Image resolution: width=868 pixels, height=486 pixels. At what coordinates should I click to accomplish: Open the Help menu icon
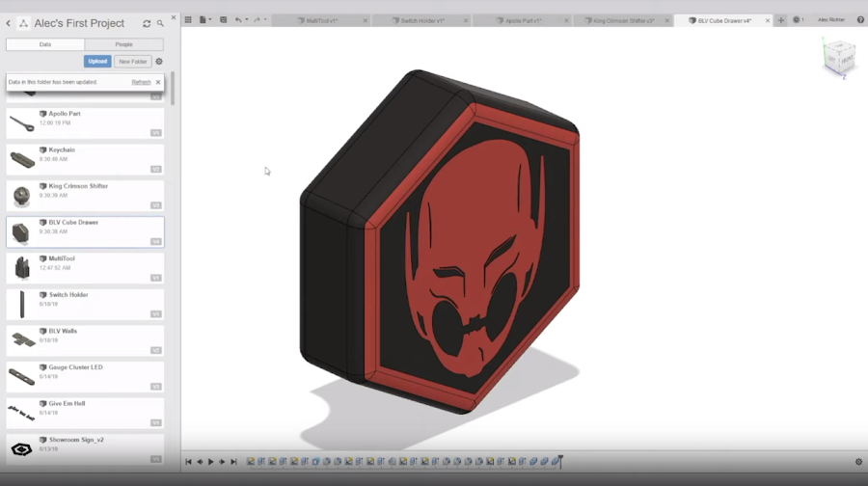click(x=860, y=20)
